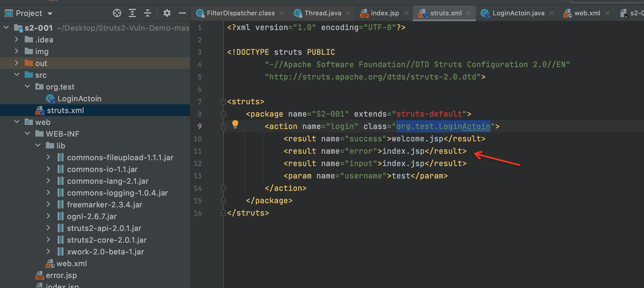Collapse the WEB-INF folder

[x=27, y=134]
